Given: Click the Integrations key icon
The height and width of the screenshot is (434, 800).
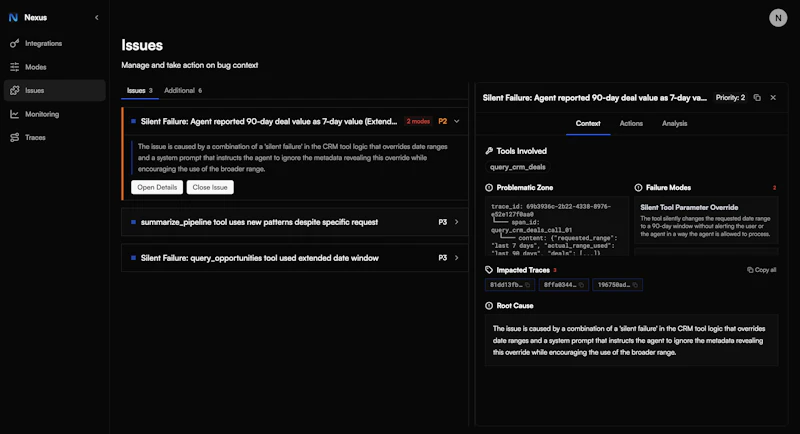Looking at the screenshot, I should tap(14, 43).
